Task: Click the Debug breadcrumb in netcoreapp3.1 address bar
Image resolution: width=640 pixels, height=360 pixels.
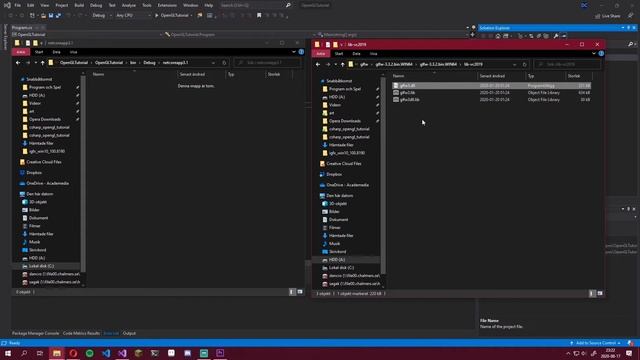Action: tap(149, 63)
